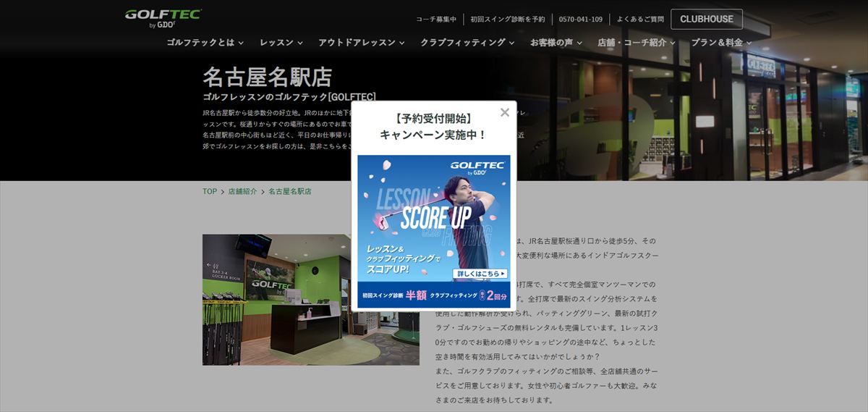Close the campaign popup with the X

505,112
